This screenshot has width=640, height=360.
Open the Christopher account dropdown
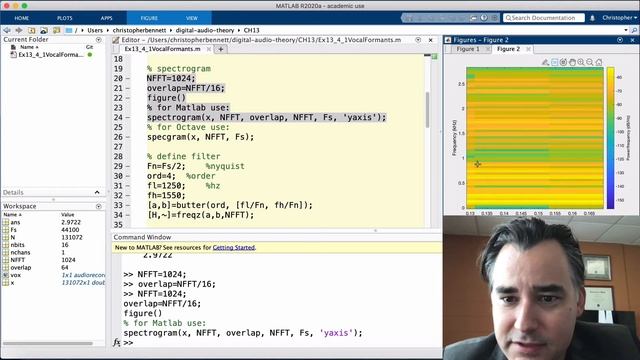(620, 18)
